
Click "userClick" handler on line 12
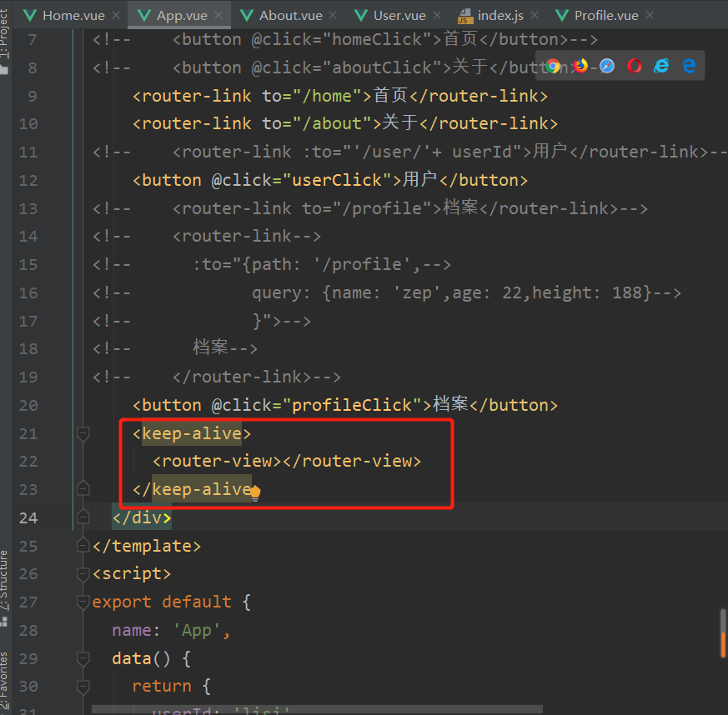pos(337,180)
